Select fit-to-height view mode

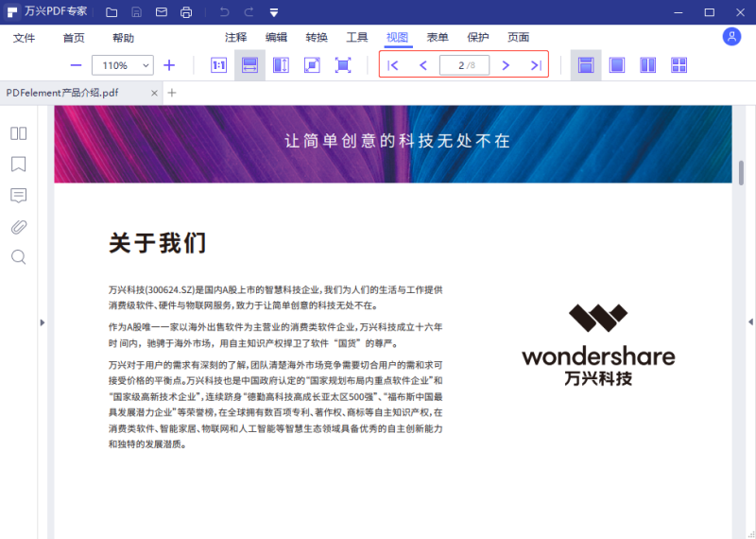point(281,65)
